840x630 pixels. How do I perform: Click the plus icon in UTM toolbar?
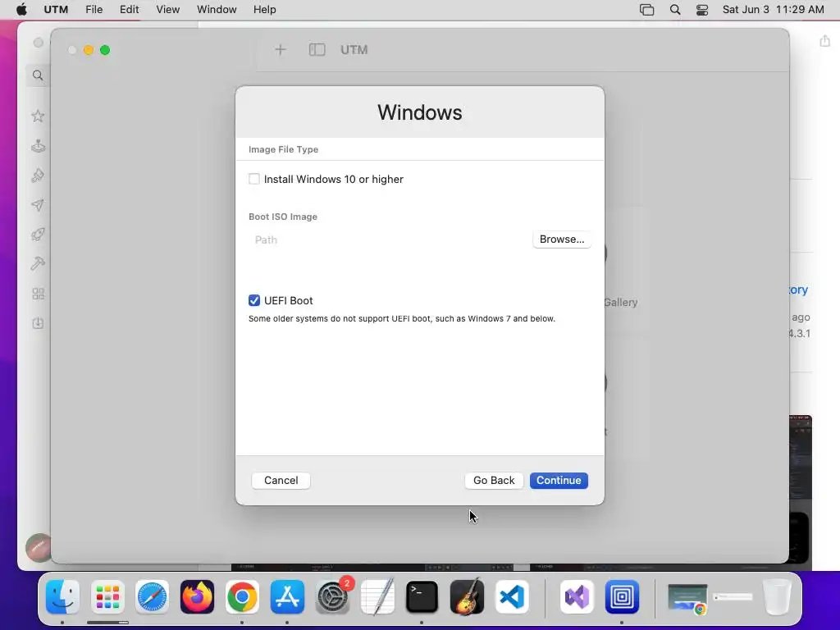(280, 50)
